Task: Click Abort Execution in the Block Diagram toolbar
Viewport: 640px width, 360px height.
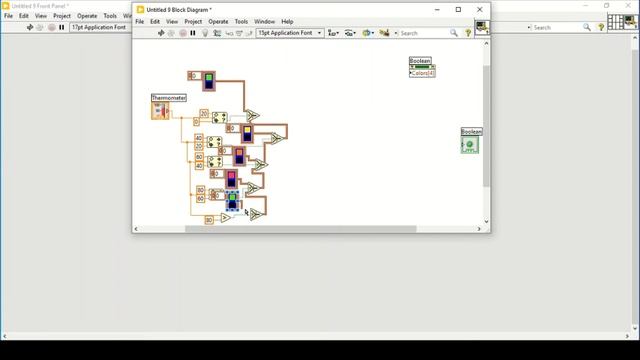Action: (x=183, y=33)
